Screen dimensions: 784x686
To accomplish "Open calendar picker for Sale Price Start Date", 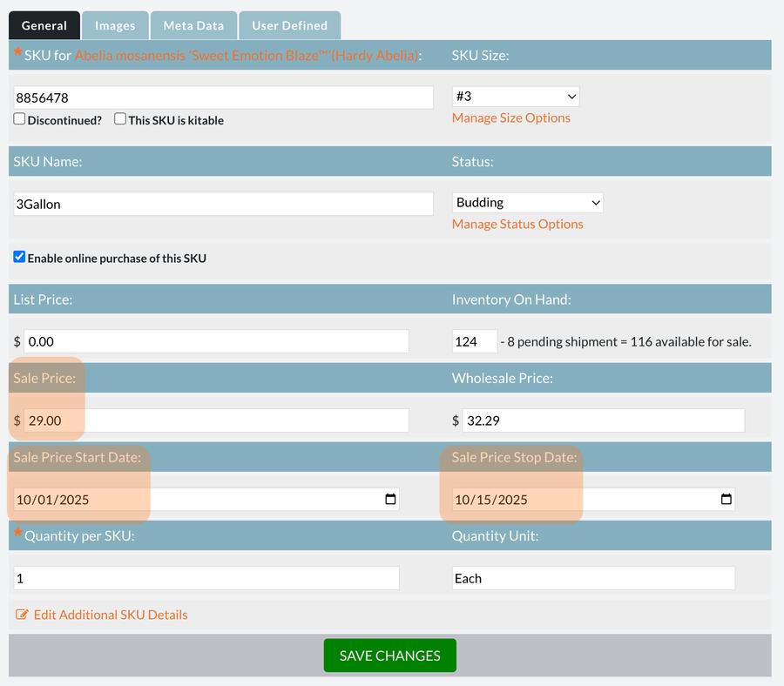I will tap(390, 500).
